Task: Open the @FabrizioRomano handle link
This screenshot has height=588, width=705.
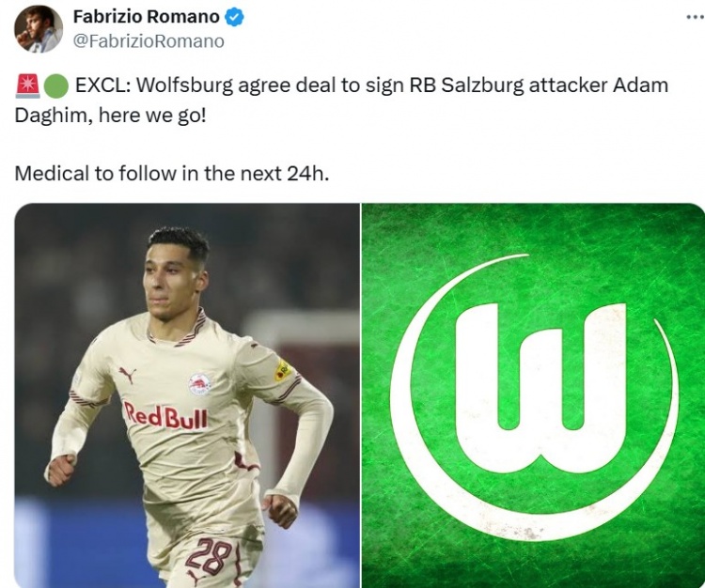Action: 149,41
